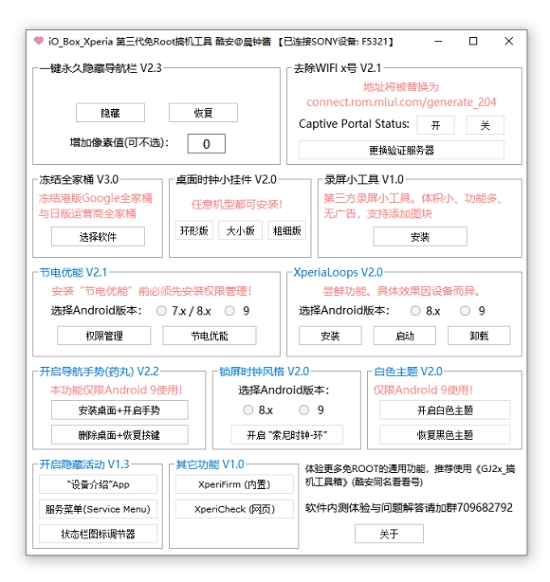Open 服务菜单(Service Menu)
This screenshot has width=550, height=582.
[x=98, y=509]
